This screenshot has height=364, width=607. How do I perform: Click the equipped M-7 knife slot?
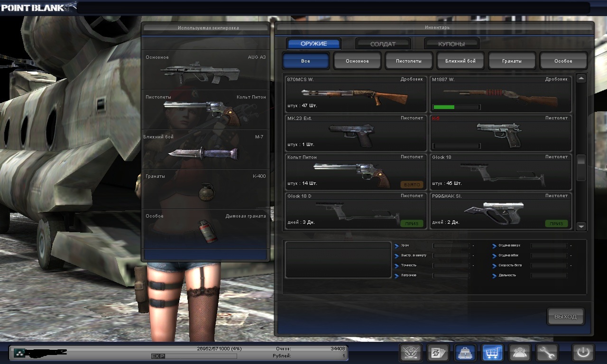pos(205,149)
